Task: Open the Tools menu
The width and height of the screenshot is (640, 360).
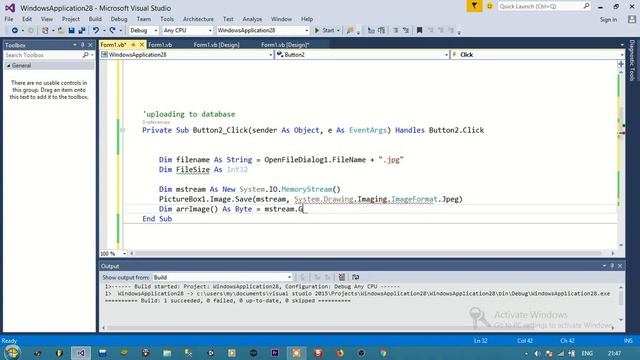Action: [167, 19]
